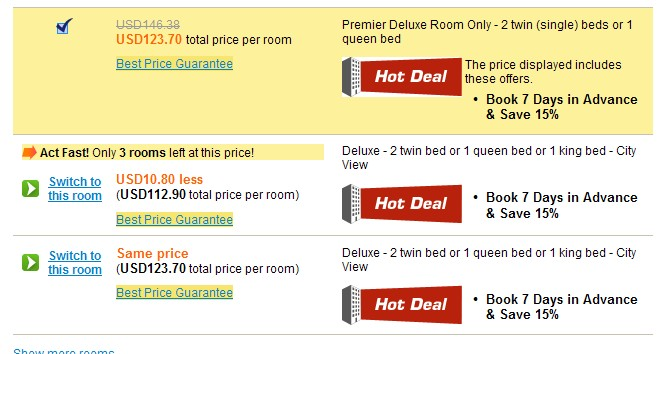This screenshot has width=664, height=400.
Task: Open Best Price Guarantee under USD10.80 less
Action: click(x=174, y=219)
